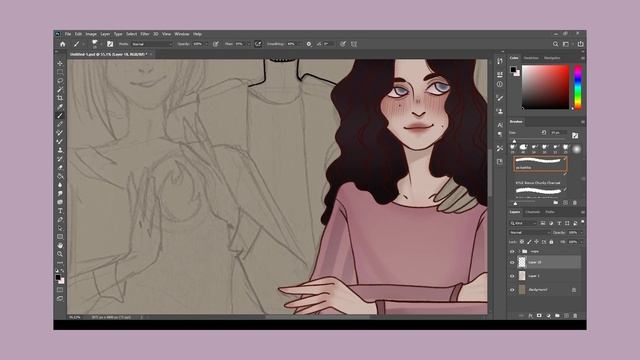
Task: Toggle lock image pixels brush icon
Action: (529, 242)
